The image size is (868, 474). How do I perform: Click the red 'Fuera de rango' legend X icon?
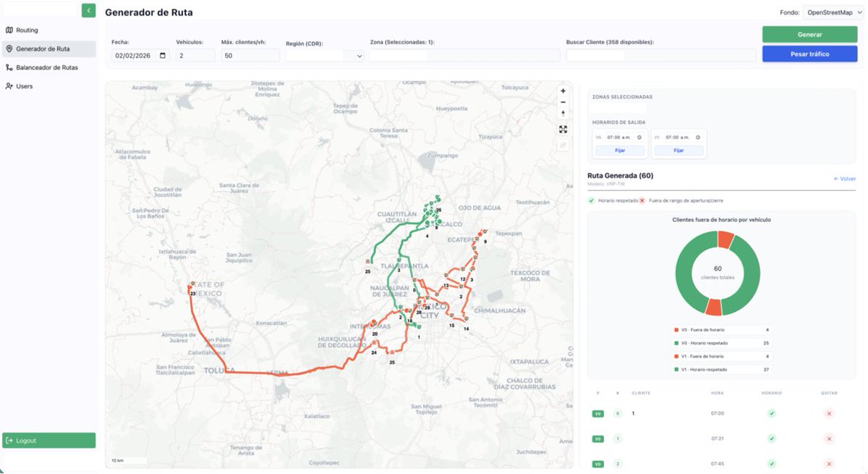642,200
